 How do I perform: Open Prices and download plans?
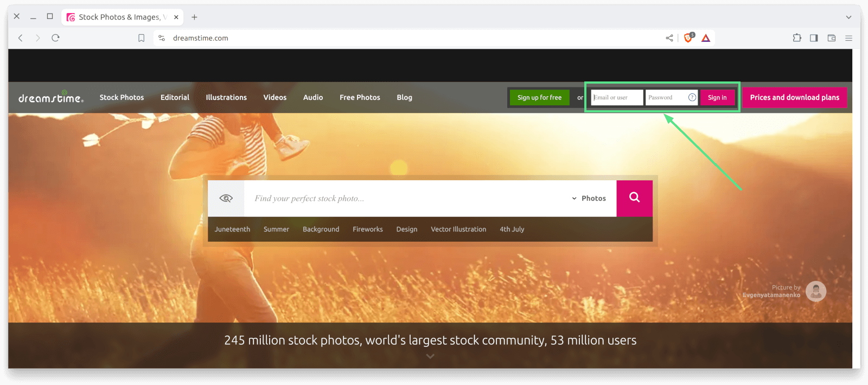click(794, 97)
